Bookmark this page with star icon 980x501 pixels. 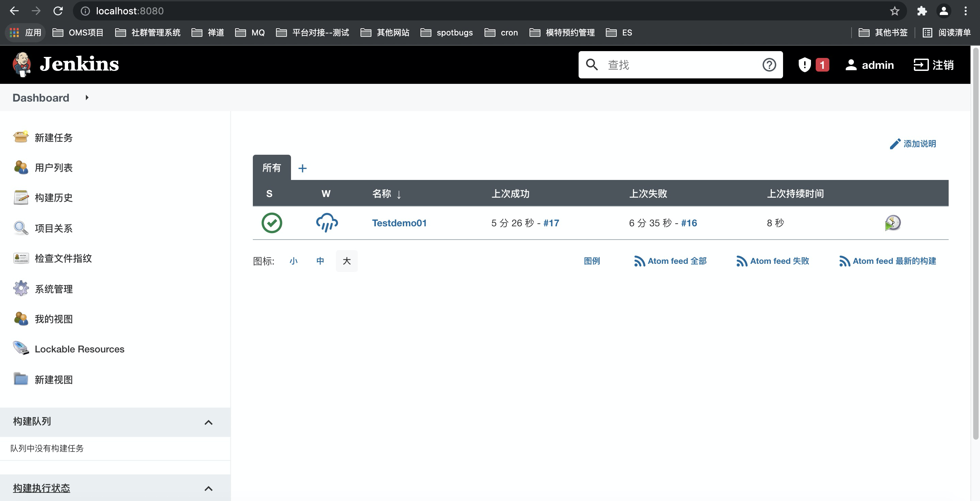coord(894,11)
